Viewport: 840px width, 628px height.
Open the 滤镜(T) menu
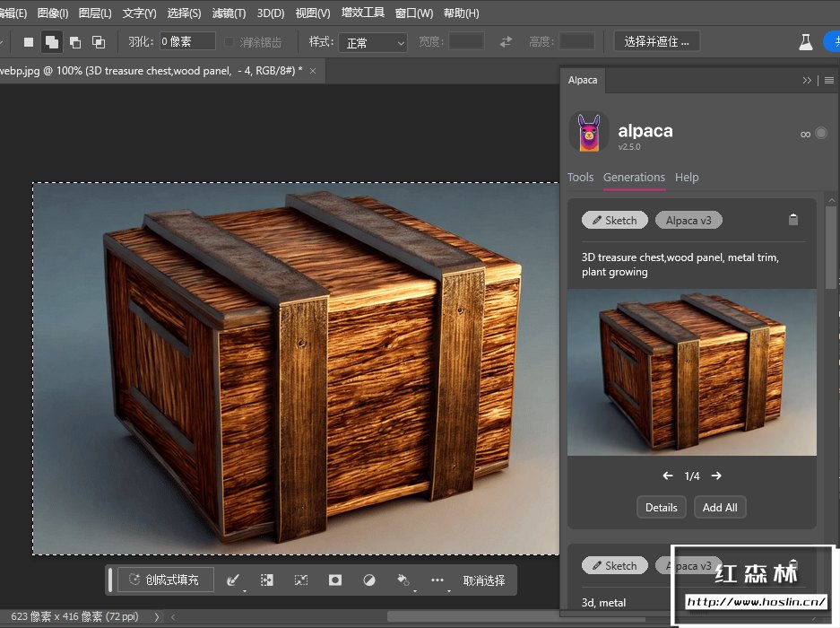(x=229, y=13)
